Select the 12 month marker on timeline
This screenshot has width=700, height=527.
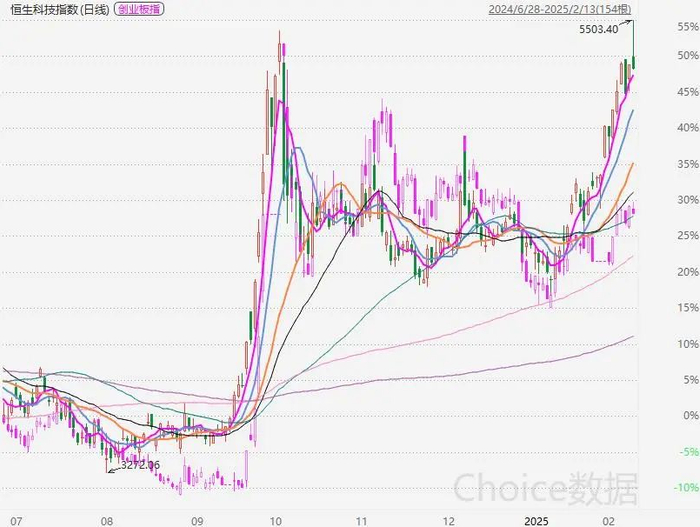(448, 521)
